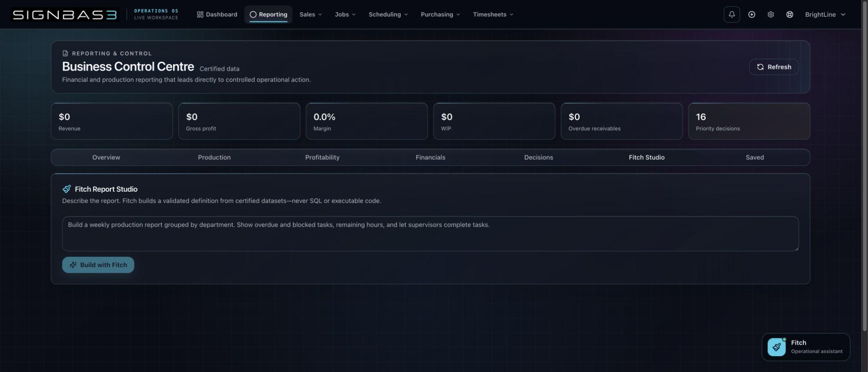The height and width of the screenshot is (372, 868).
Task: Click the help lifebuoy icon
Action: [790, 15]
